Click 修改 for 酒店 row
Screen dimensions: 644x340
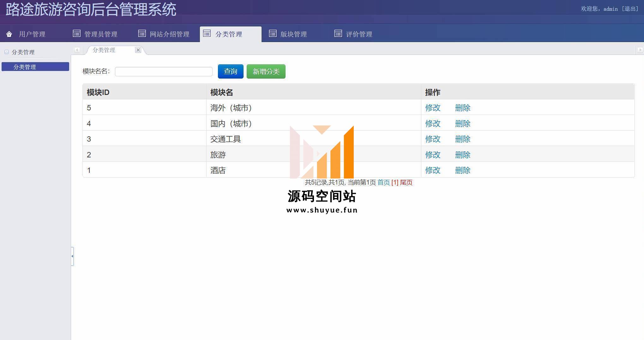(x=433, y=170)
